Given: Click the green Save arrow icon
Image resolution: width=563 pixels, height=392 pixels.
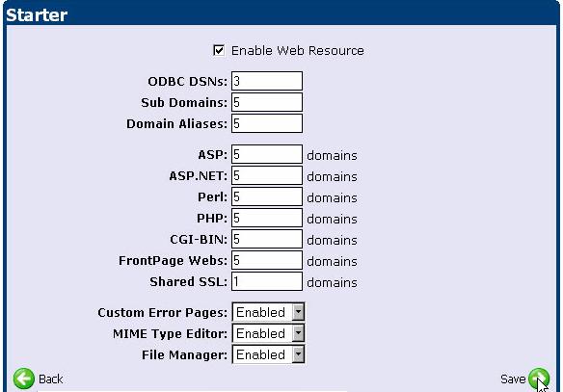Looking at the screenshot, I should [x=539, y=379].
